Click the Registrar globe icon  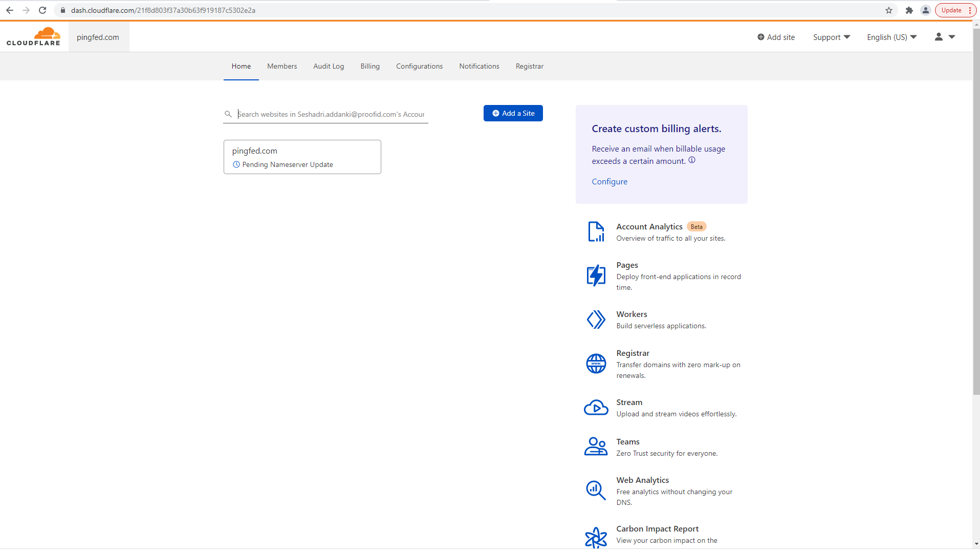(x=596, y=364)
